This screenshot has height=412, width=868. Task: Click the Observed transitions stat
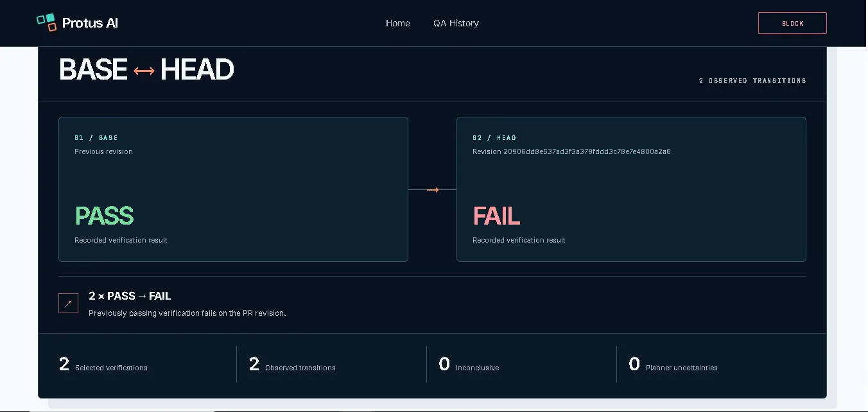(x=292, y=365)
